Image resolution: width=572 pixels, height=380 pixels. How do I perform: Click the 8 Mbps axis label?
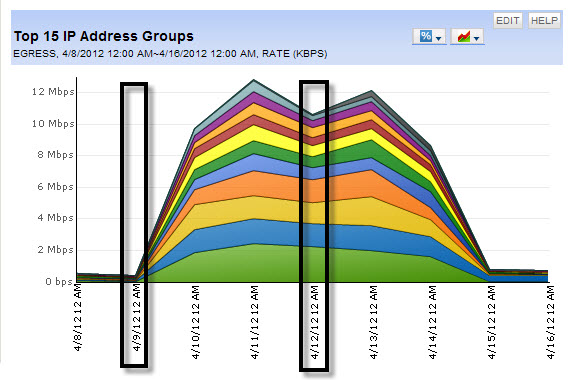(55, 155)
